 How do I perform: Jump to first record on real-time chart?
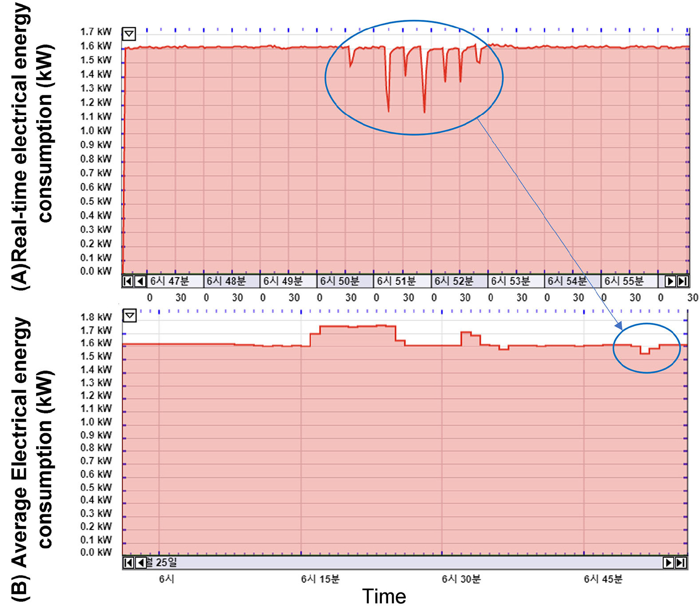[x=127, y=281]
